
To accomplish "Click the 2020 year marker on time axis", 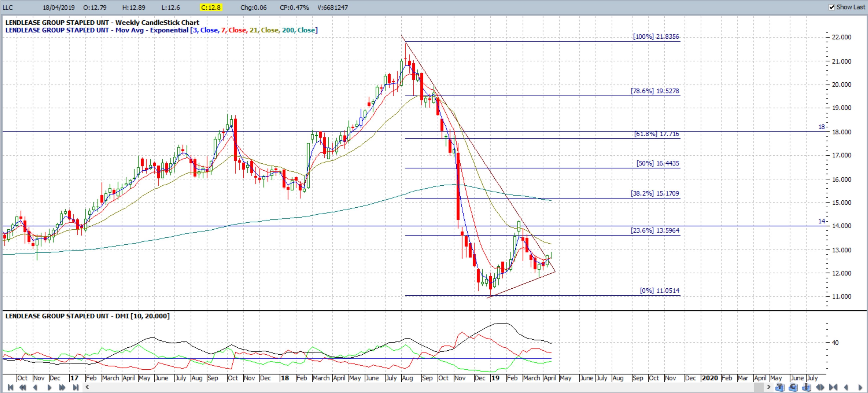I will 710,378.
